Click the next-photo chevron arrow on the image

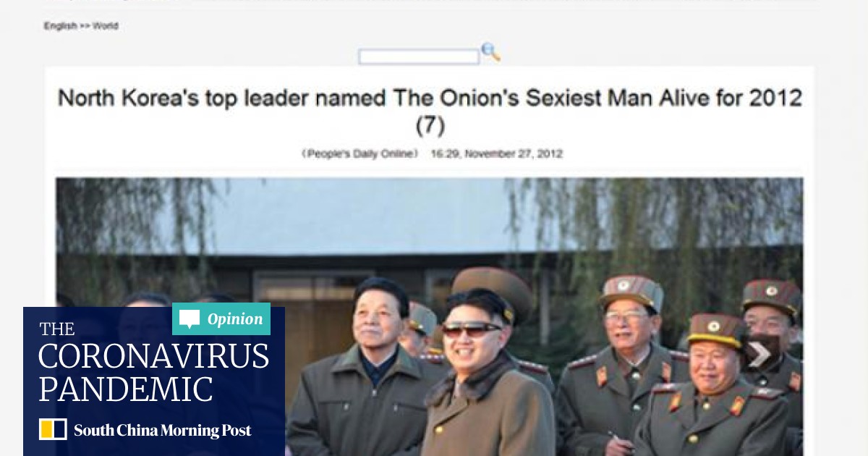(759, 355)
